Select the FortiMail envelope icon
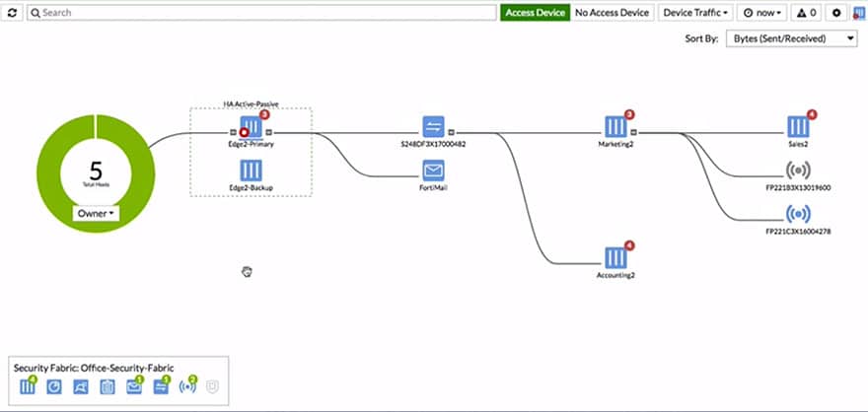Viewport: 868px width, 412px height. coord(433,171)
